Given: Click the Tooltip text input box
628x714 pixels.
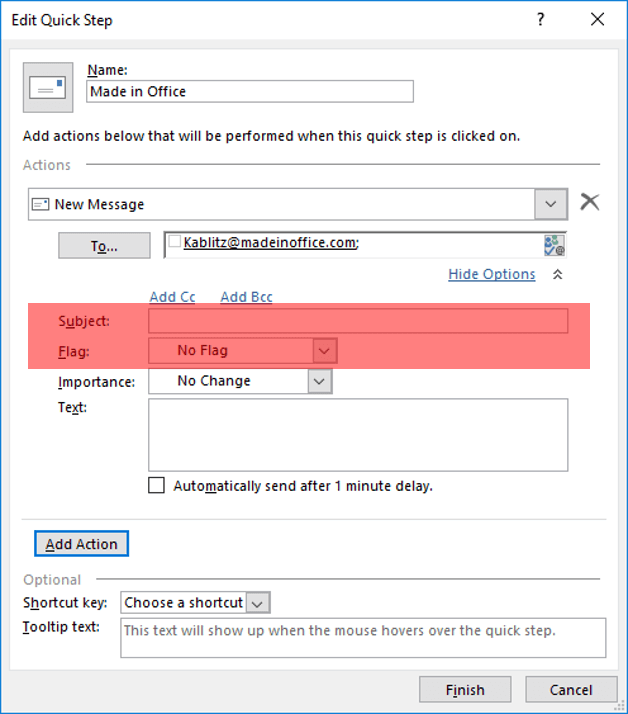Looking at the screenshot, I should (x=363, y=638).
